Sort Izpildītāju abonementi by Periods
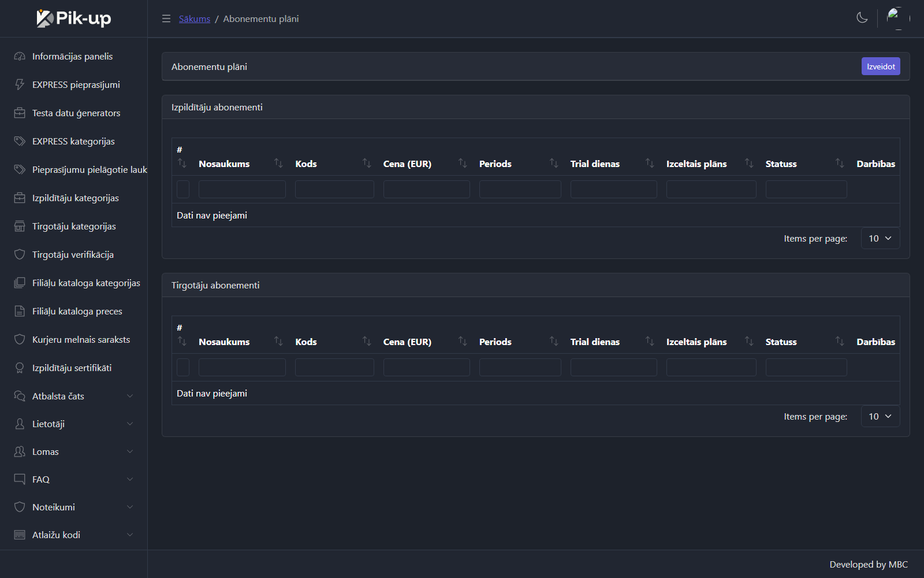 (554, 164)
